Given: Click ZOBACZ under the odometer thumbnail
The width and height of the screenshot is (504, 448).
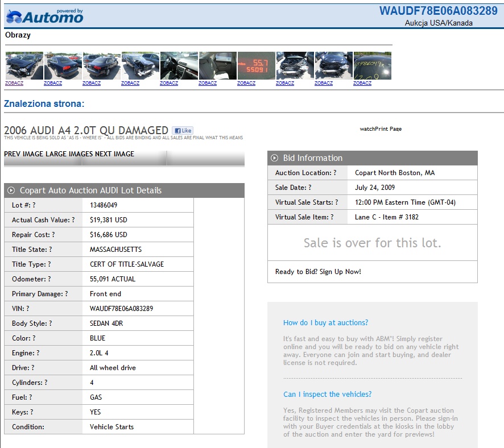Looking at the screenshot, I should [246, 83].
